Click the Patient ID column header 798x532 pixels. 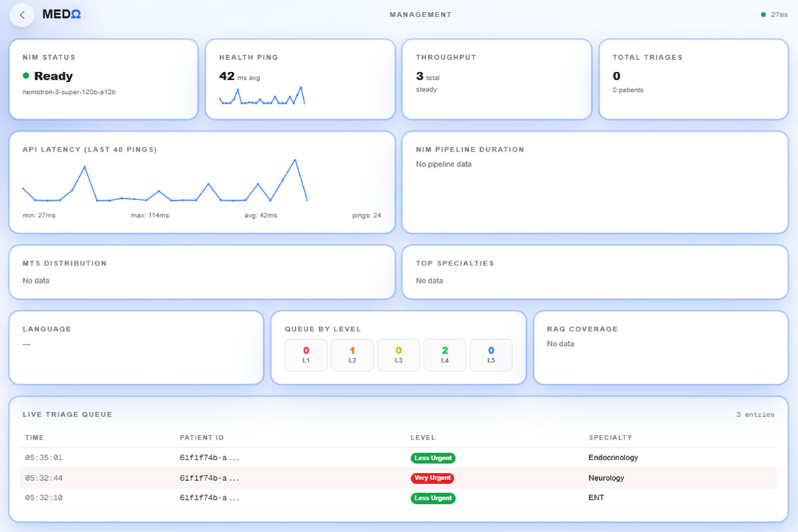tap(201, 438)
